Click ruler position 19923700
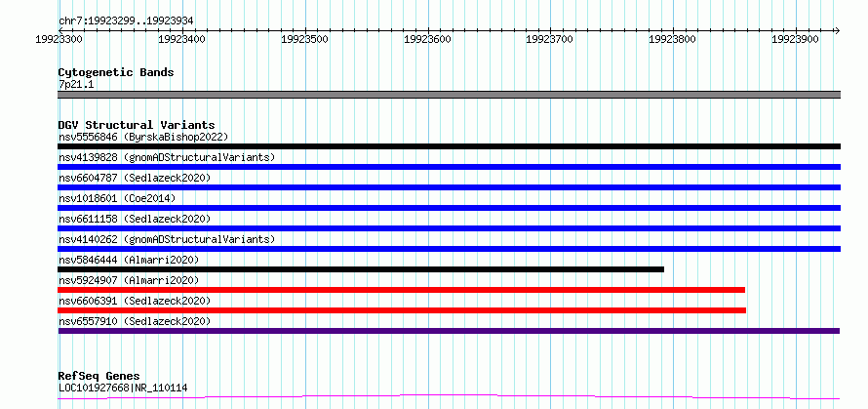868x409 pixels. point(550,39)
